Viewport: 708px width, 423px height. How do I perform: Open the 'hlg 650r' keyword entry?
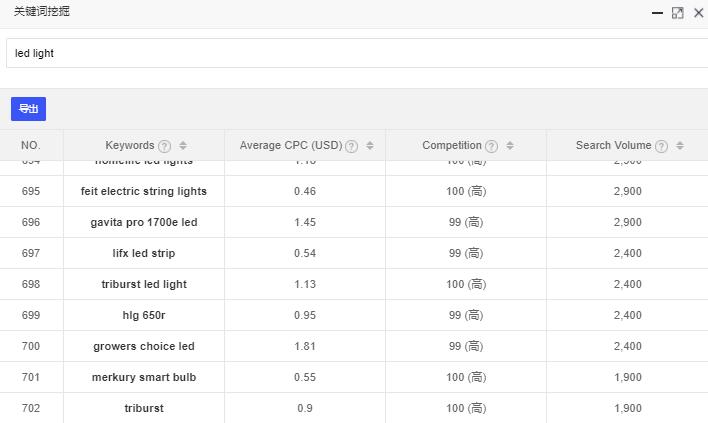(144, 315)
